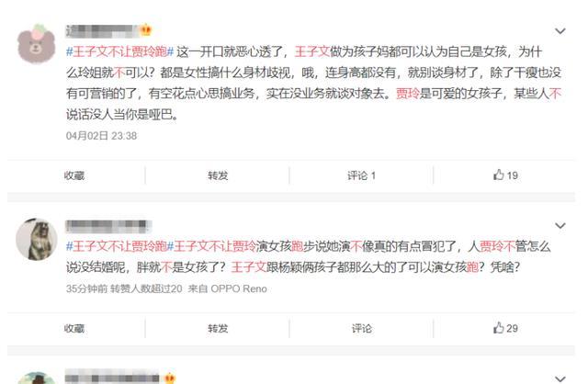The image size is (588, 384).
Task: Expand the second post's options chevron
Action: [560, 225]
